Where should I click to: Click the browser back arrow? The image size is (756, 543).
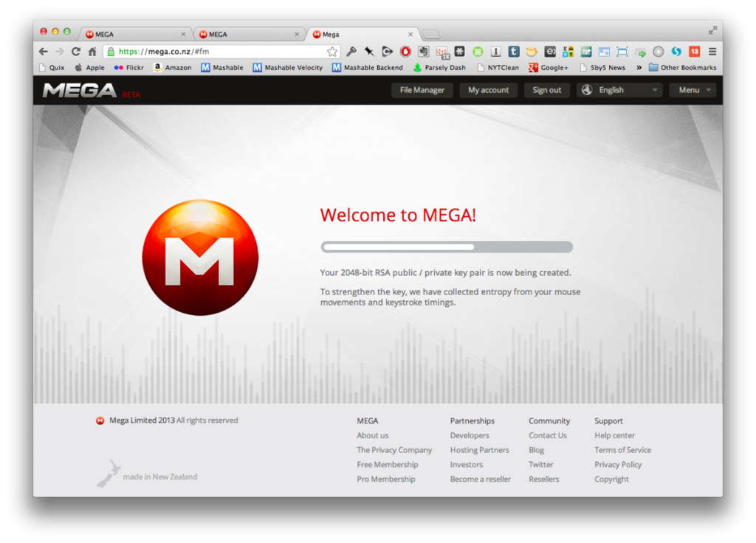pos(44,52)
